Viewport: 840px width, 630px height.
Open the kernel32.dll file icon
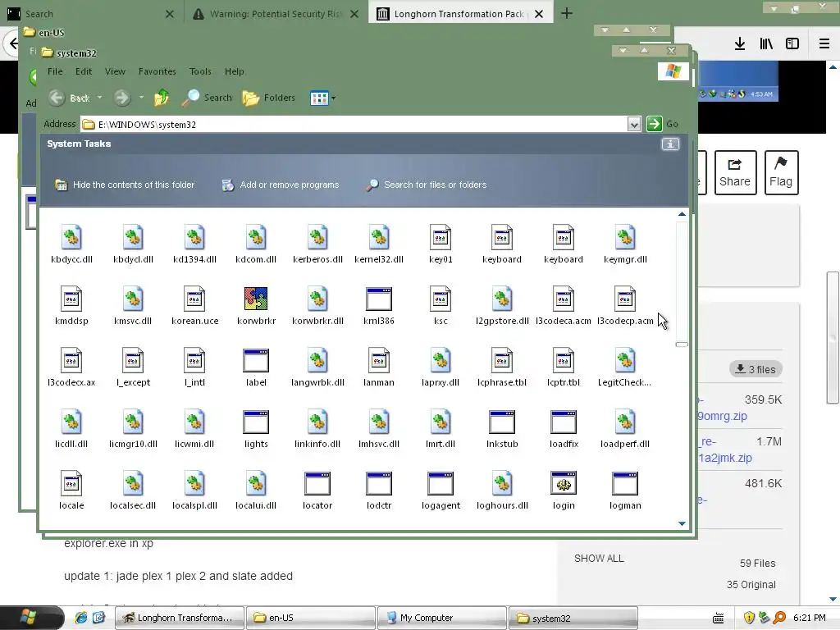pos(379,237)
